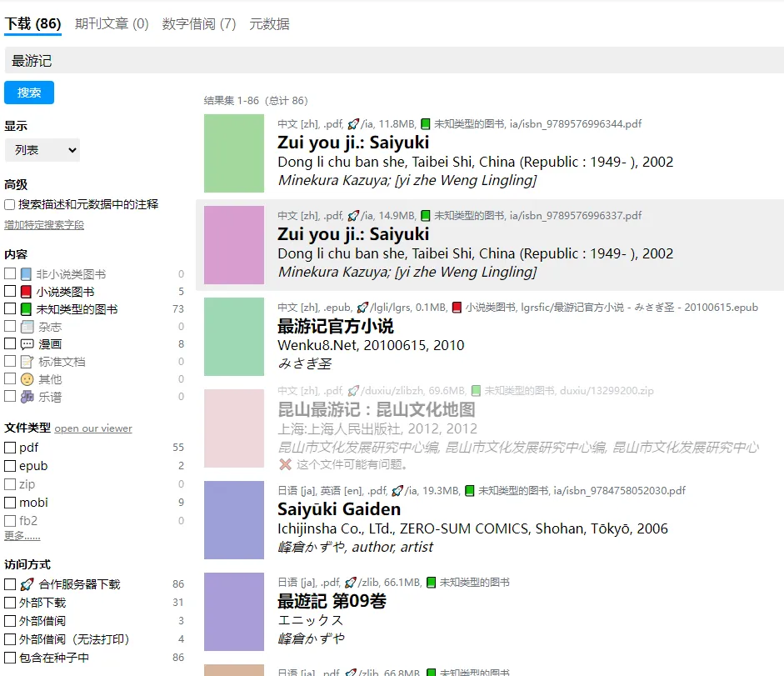The width and height of the screenshot is (784, 676).
Task: Check the 小说类图书 content filter
Action: pos(10,291)
